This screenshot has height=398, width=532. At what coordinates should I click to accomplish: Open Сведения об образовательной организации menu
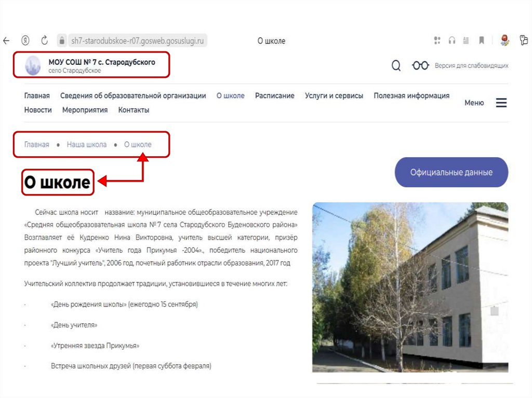[133, 96]
